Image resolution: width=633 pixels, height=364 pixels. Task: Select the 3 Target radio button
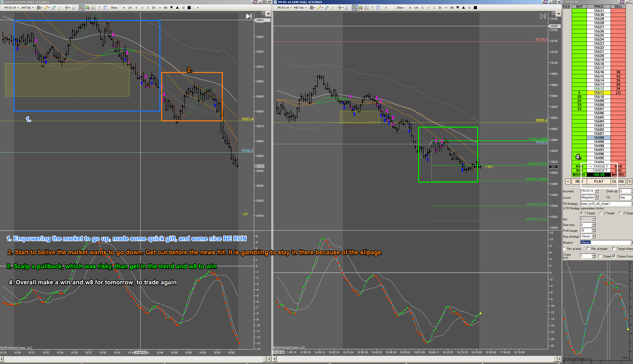point(620,213)
